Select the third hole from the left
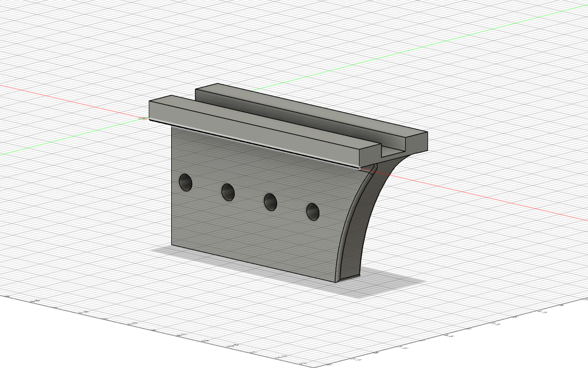588x368 pixels. [x=270, y=202]
